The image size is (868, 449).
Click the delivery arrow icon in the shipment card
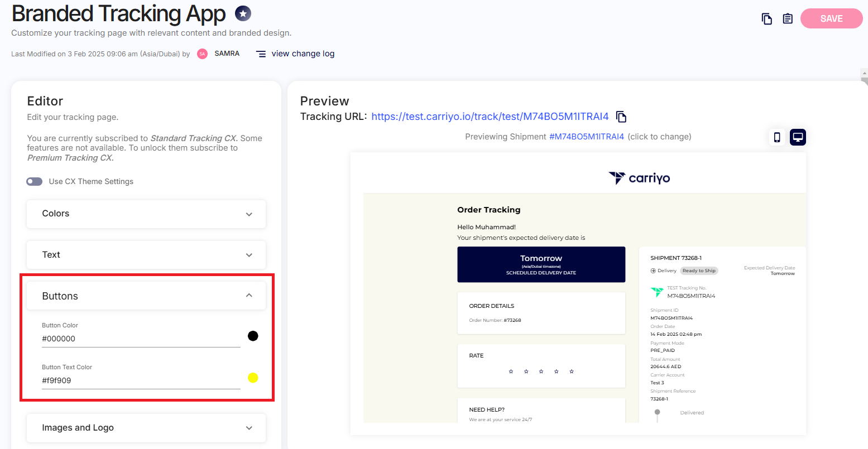click(x=653, y=271)
